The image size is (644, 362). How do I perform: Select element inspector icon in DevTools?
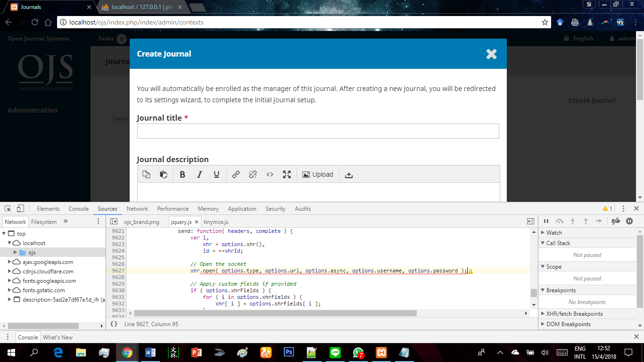click(8, 208)
